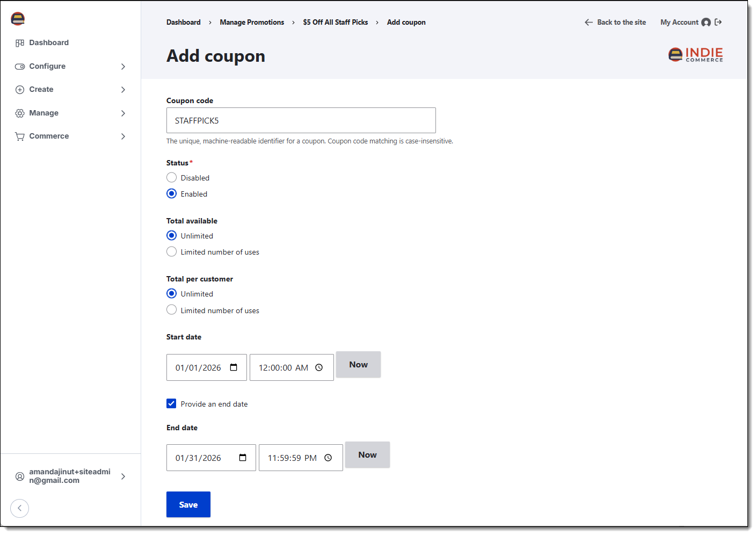The width and height of the screenshot is (756, 535).
Task: Expand the Commerce sidebar menu
Action: [70, 136]
